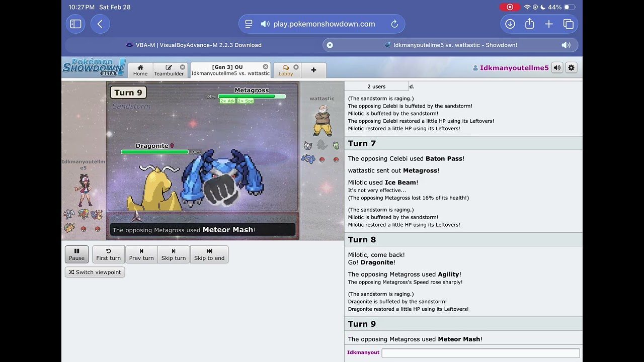This screenshot has width=644, height=362.
Task: Switch to the VBA-M download tab
Action: [x=194, y=45]
